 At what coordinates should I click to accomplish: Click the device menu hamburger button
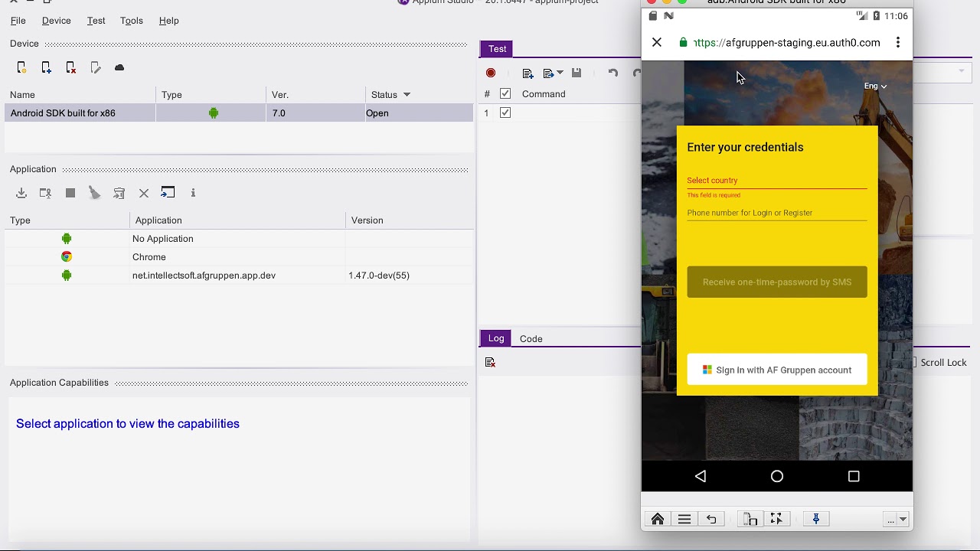[684, 520]
